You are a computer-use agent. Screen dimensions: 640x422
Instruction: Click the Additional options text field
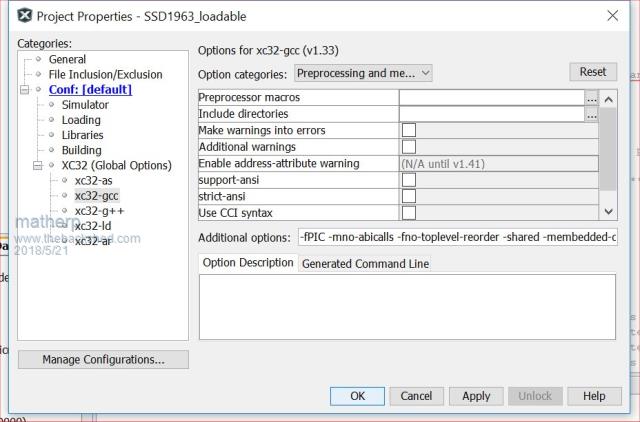pyautogui.click(x=458, y=237)
